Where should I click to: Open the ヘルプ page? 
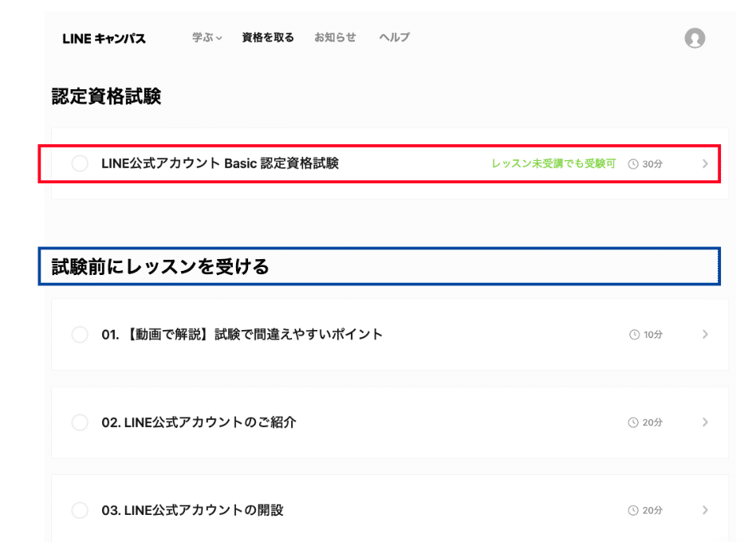click(x=393, y=37)
